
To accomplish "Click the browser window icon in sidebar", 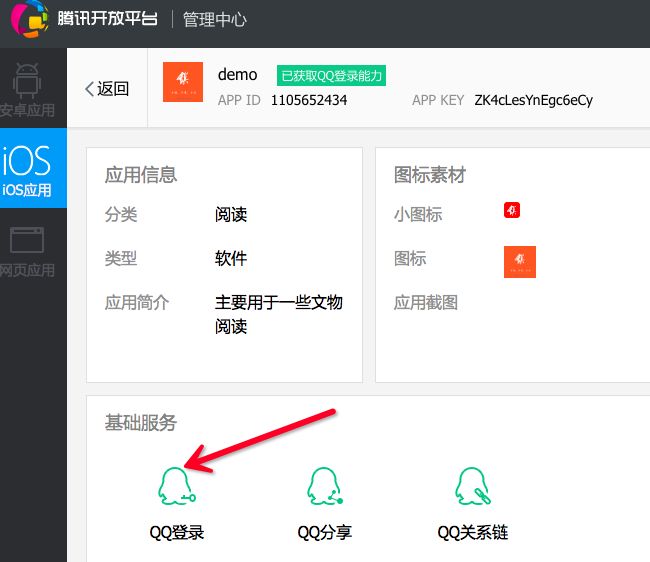I will coord(27,240).
